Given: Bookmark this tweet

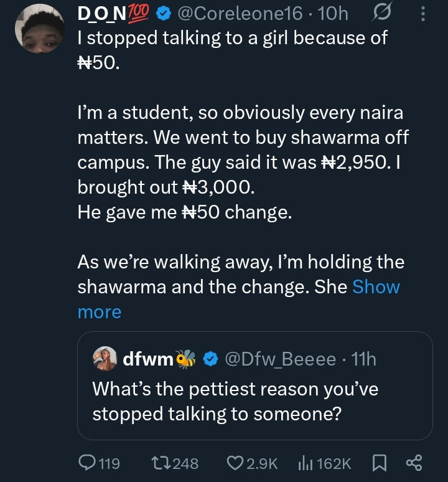Looking at the screenshot, I should (379, 463).
